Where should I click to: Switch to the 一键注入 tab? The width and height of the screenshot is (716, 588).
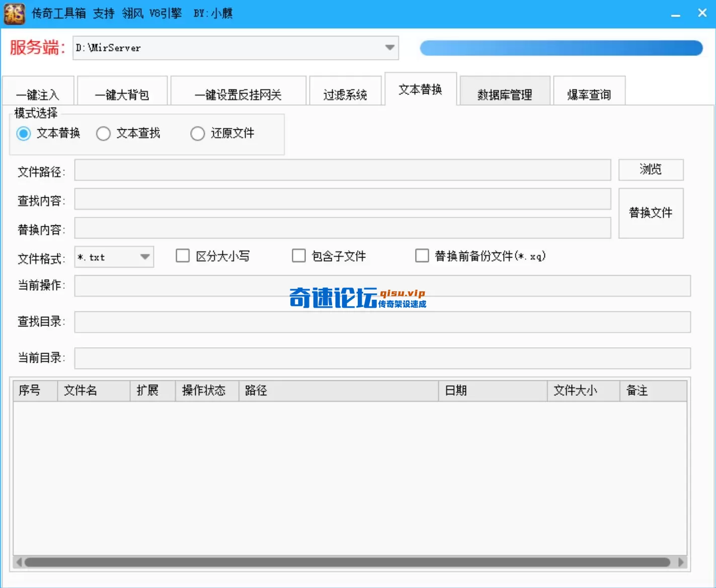pos(38,94)
